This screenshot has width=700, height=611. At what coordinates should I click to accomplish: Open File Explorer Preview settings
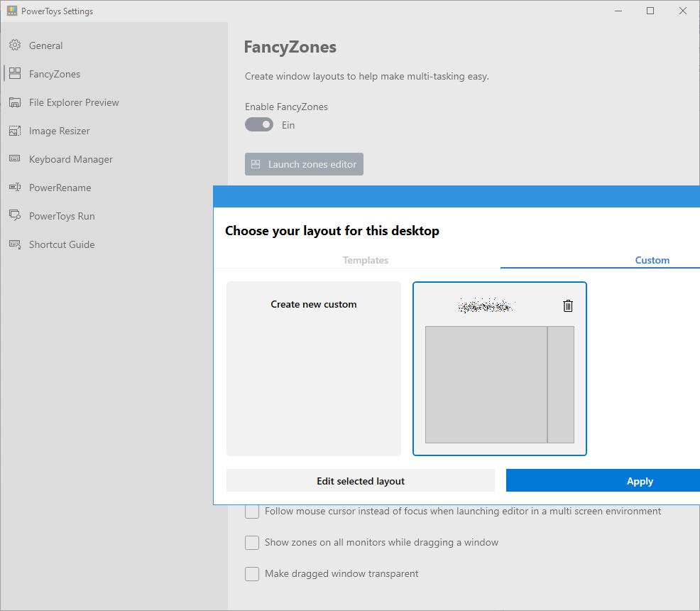point(74,102)
